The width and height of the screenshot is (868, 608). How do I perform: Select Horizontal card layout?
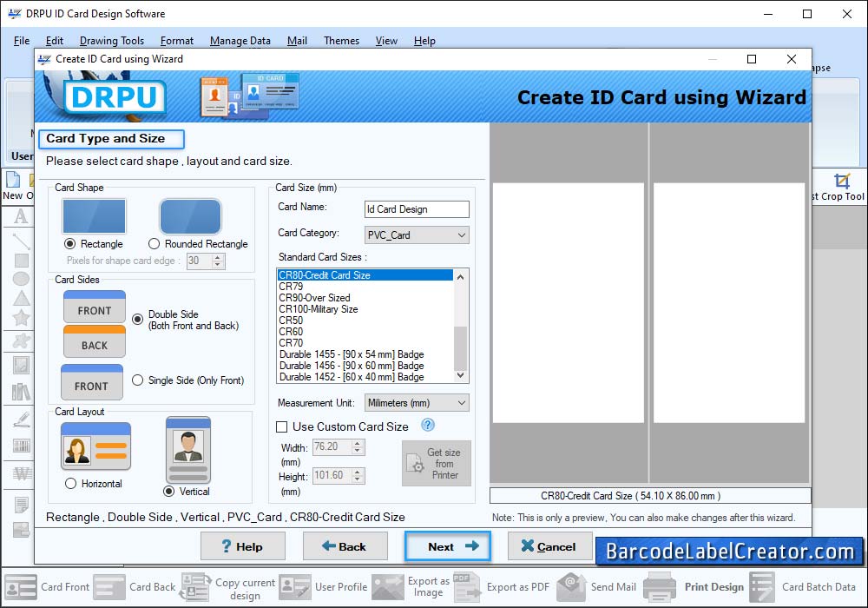70,484
